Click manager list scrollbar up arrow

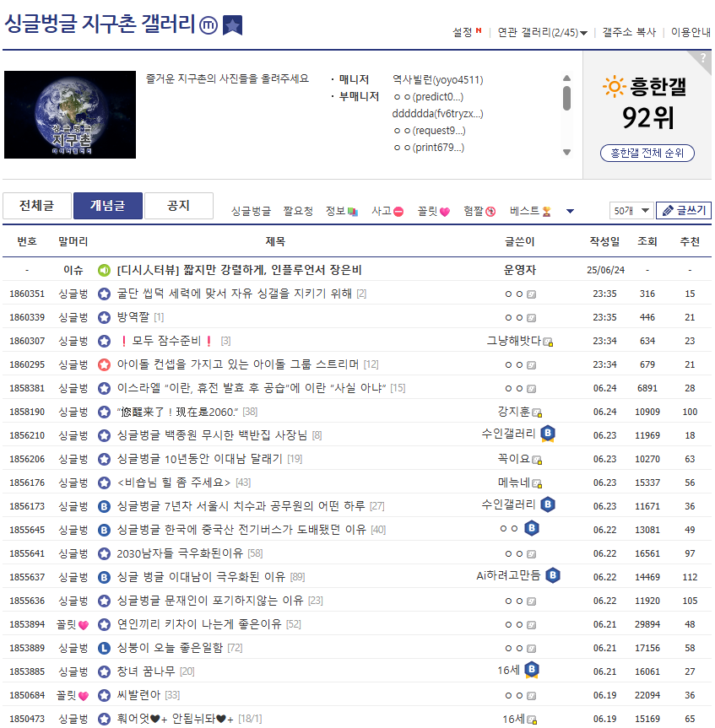click(x=566, y=78)
